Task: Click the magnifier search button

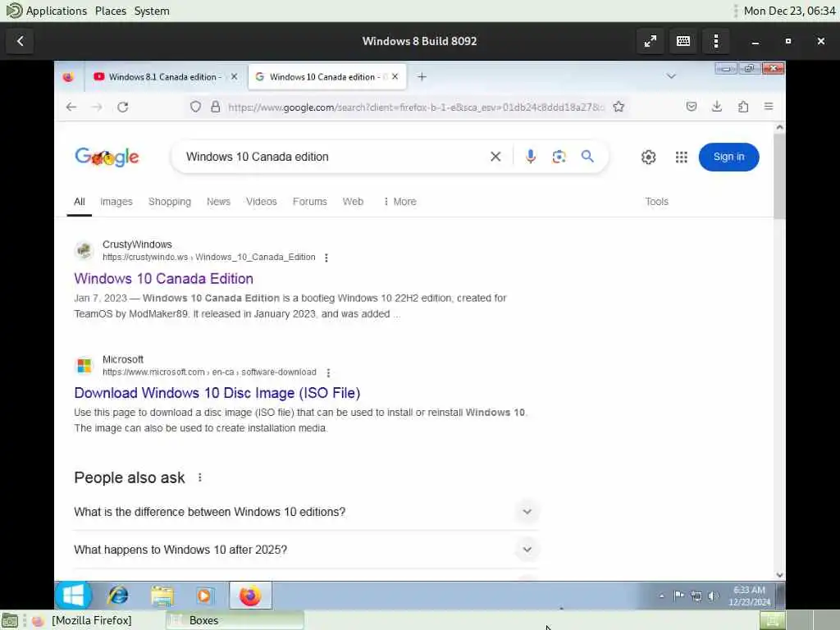Action: click(x=587, y=157)
